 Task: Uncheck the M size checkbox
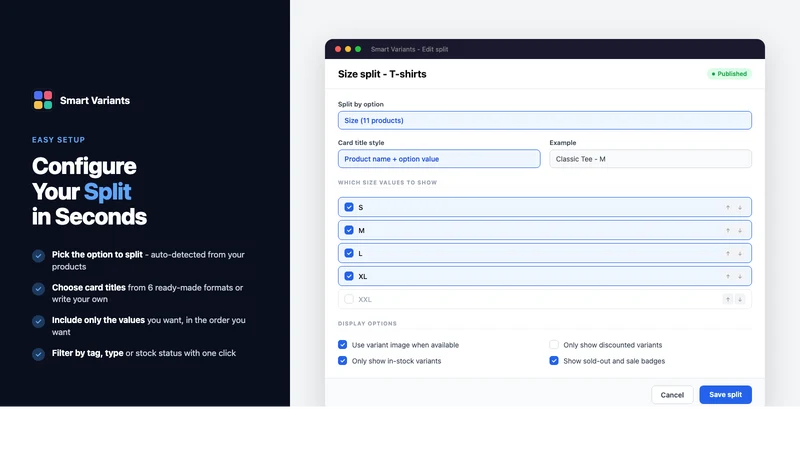pos(349,230)
